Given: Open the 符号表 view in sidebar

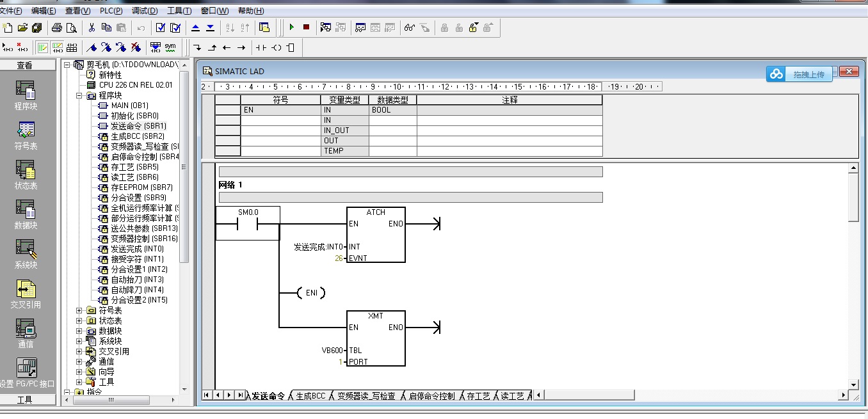Looking at the screenshot, I should [x=26, y=136].
